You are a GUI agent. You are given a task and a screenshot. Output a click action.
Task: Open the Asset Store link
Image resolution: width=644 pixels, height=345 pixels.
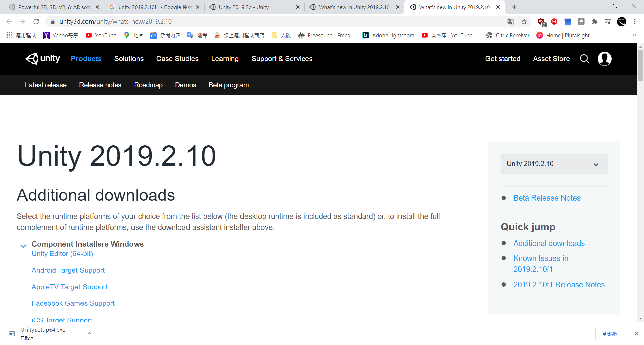click(551, 59)
